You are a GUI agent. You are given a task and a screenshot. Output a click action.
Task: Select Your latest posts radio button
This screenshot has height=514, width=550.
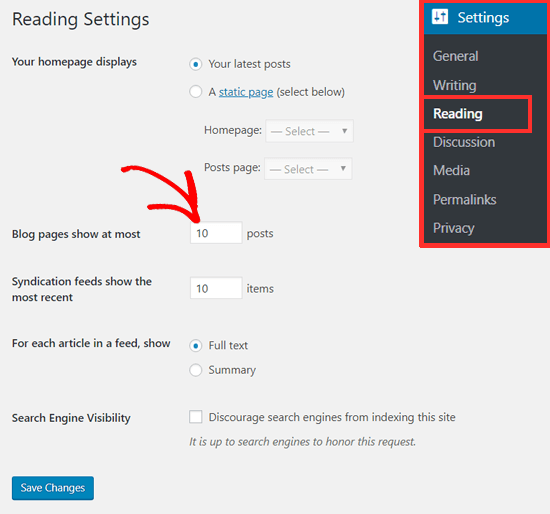coord(196,64)
